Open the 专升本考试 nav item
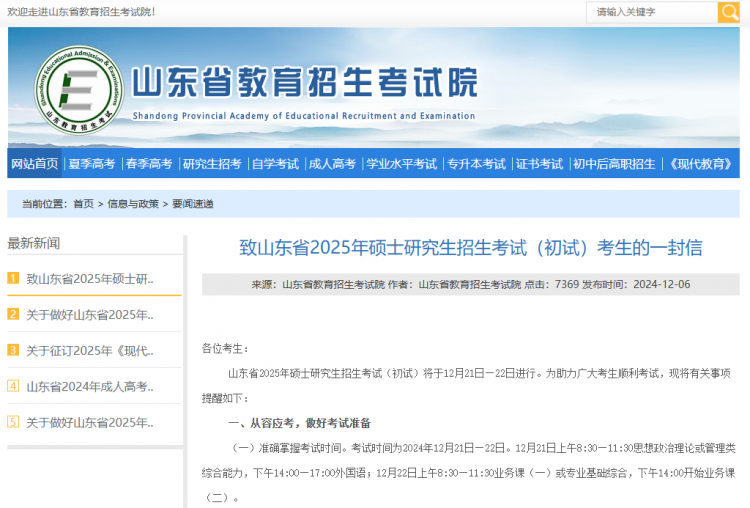Viewport: 750px width, 508px height. click(476, 164)
